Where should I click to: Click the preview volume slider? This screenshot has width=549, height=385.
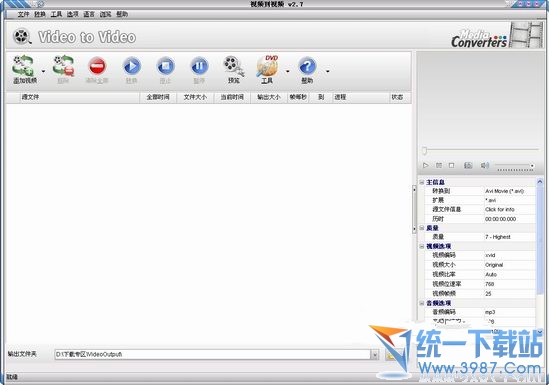coord(515,166)
